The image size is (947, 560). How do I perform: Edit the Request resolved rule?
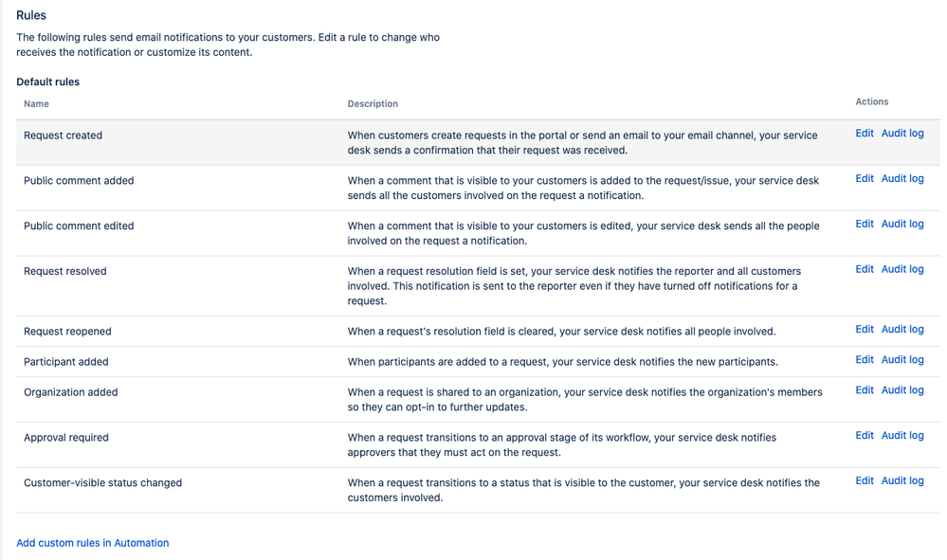865,269
